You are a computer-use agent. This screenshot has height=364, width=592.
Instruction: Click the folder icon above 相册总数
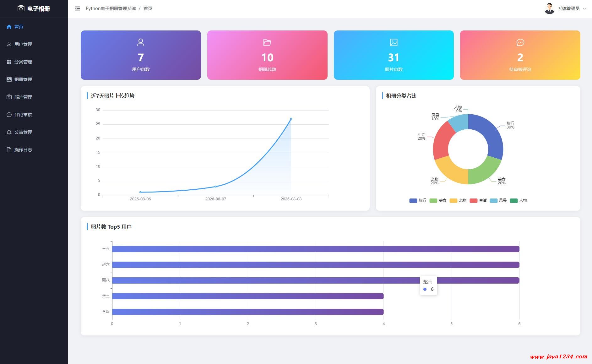pos(267,42)
